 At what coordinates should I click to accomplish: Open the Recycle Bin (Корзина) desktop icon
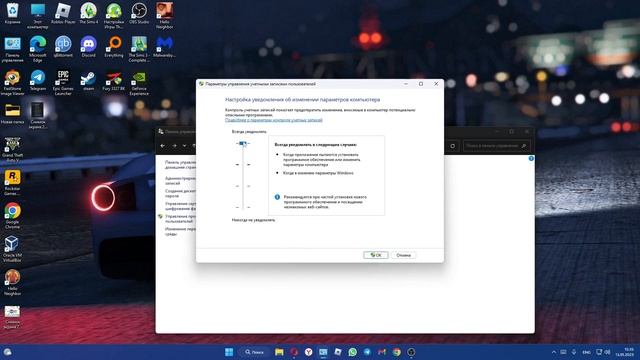(x=12, y=13)
